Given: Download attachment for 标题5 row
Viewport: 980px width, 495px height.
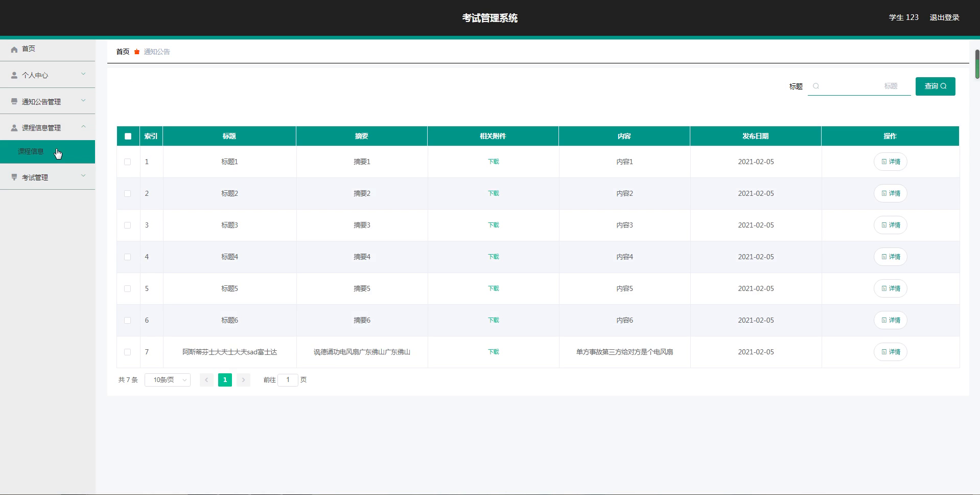Looking at the screenshot, I should click(x=493, y=288).
